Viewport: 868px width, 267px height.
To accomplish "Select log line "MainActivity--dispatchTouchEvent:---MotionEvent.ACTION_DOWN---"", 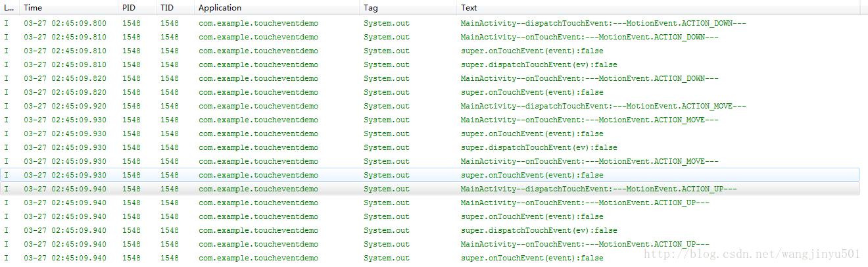I will pyautogui.click(x=430, y=23).
